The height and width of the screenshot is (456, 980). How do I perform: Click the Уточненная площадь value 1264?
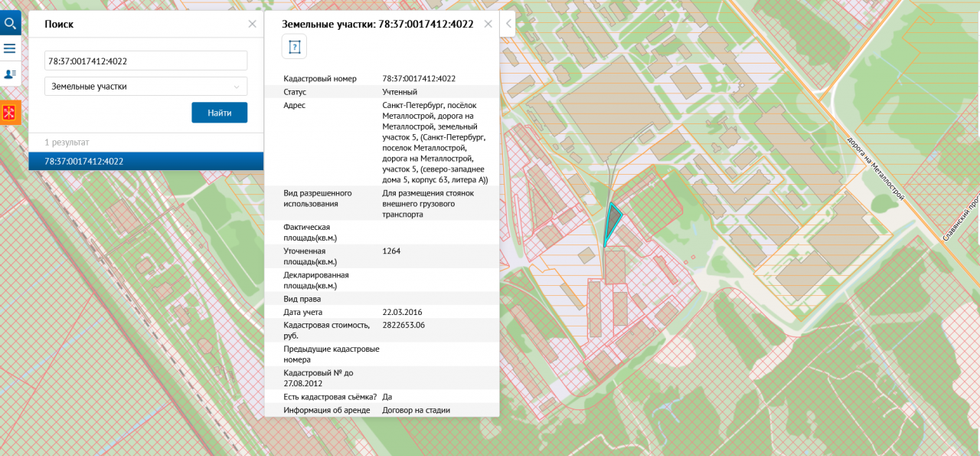click(391, 251)
